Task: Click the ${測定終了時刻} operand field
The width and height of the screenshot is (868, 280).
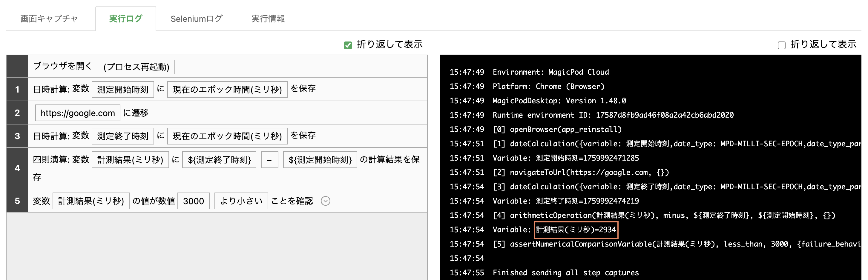Action: [219, 160]
